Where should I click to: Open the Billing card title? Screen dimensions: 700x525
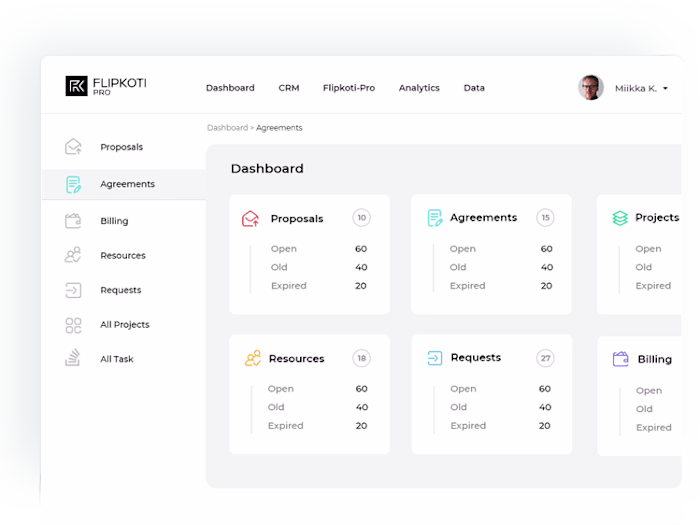click(x=654, y=359)
